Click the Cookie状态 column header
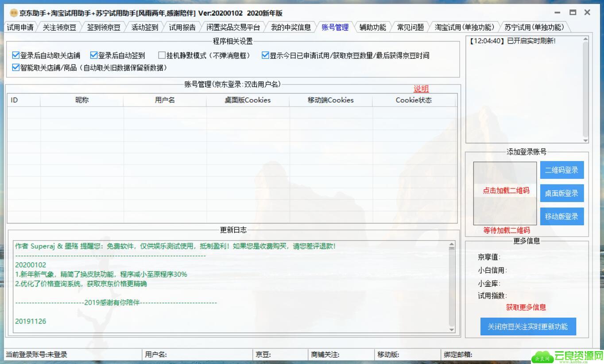This screenshot has width=604, height=364. tap(414, 100)
